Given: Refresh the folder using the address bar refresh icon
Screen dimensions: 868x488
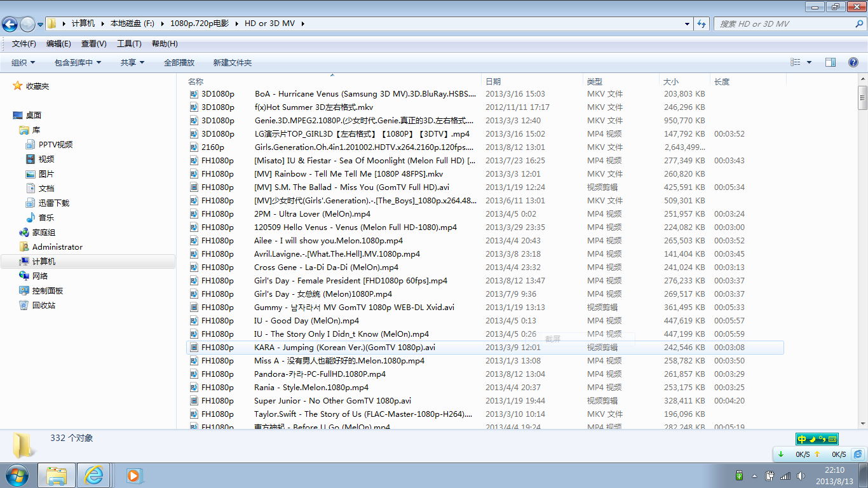Looking at the screenshot, I should point(702,24).
